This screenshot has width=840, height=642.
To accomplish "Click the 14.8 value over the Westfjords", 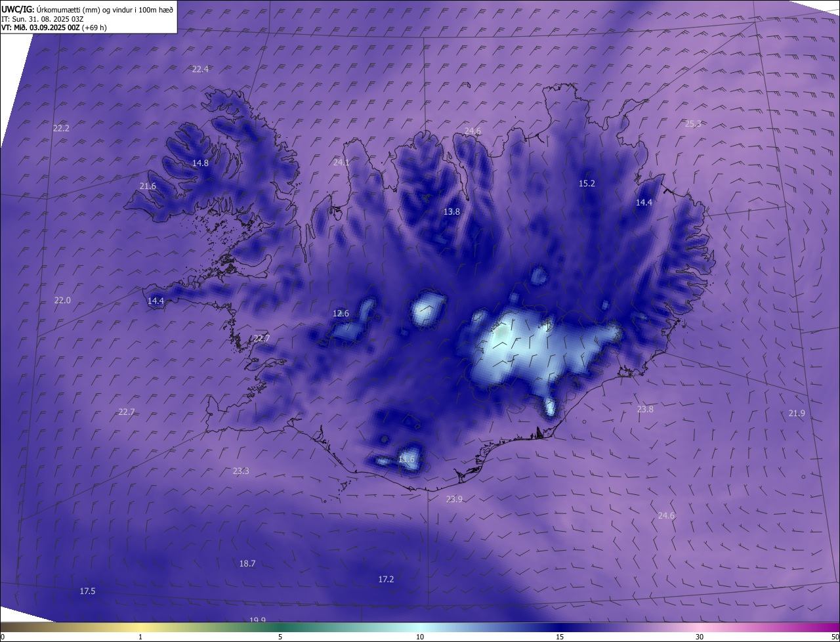I will [x=200, y=163].
